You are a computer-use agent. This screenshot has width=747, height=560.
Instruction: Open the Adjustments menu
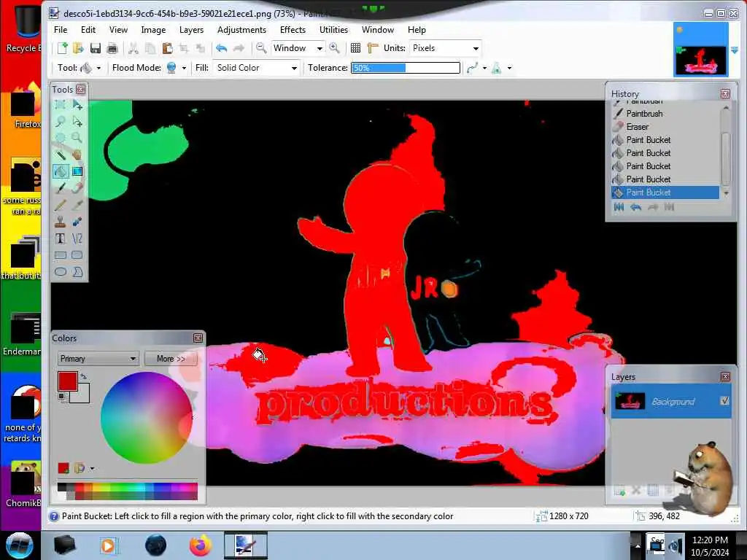(x=242, y=29)
